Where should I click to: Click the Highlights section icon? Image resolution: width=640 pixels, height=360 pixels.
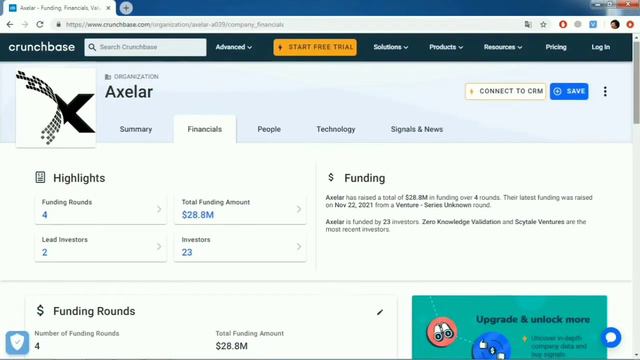pyautogui.click(x=40, y=177)
